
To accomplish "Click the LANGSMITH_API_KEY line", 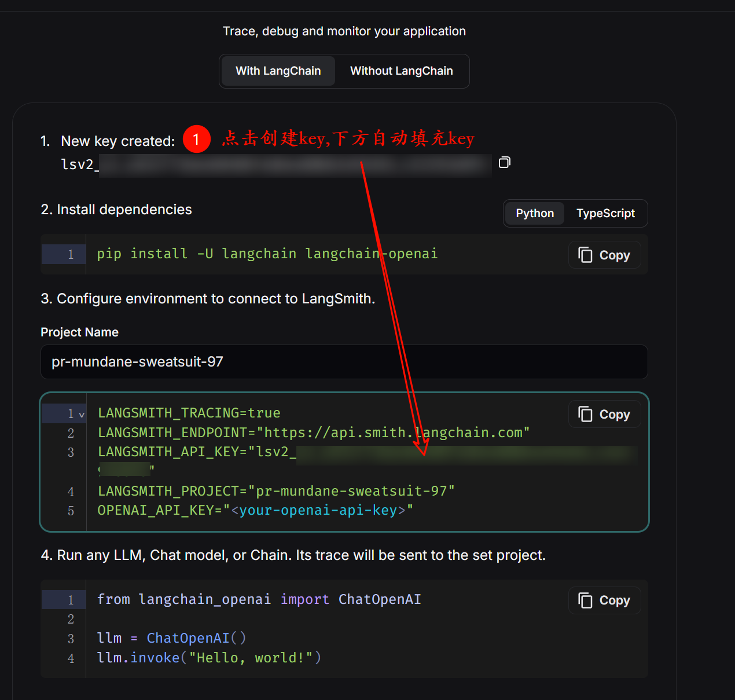I will (x=367, y=460).
